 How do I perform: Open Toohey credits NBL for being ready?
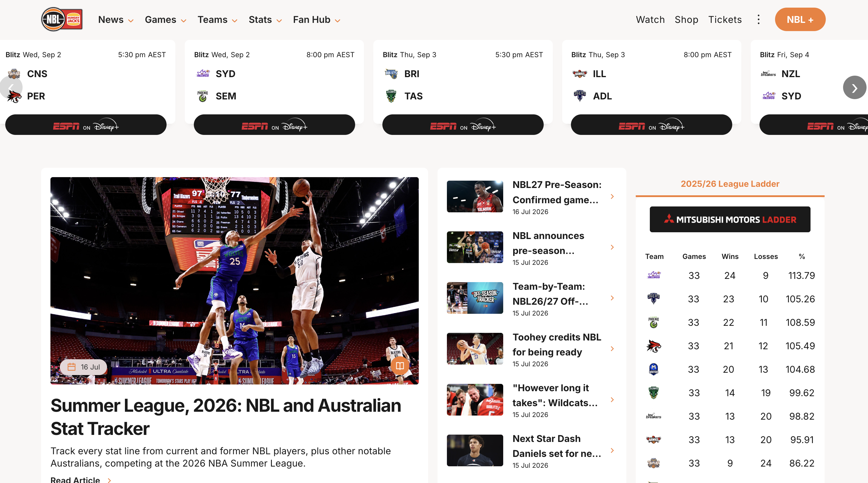(x=557, y=345)
